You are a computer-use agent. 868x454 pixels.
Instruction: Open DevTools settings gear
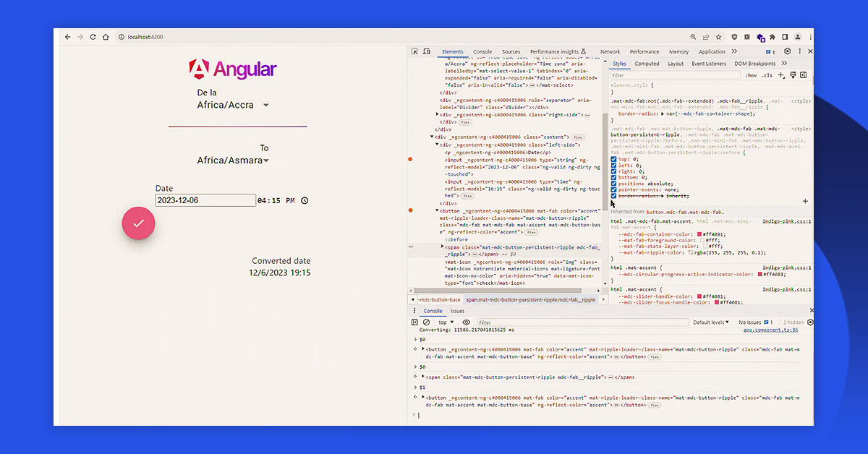click(x=788, y=52)
